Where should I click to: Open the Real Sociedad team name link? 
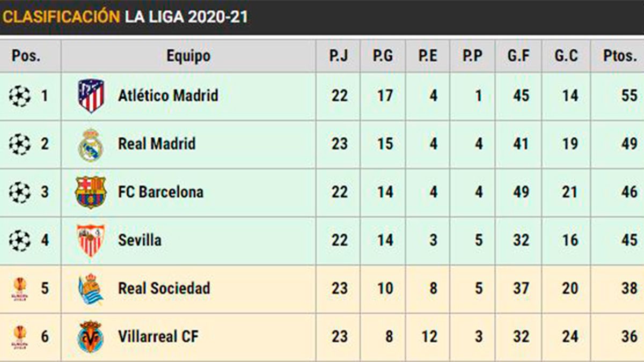tap(164, 289)
